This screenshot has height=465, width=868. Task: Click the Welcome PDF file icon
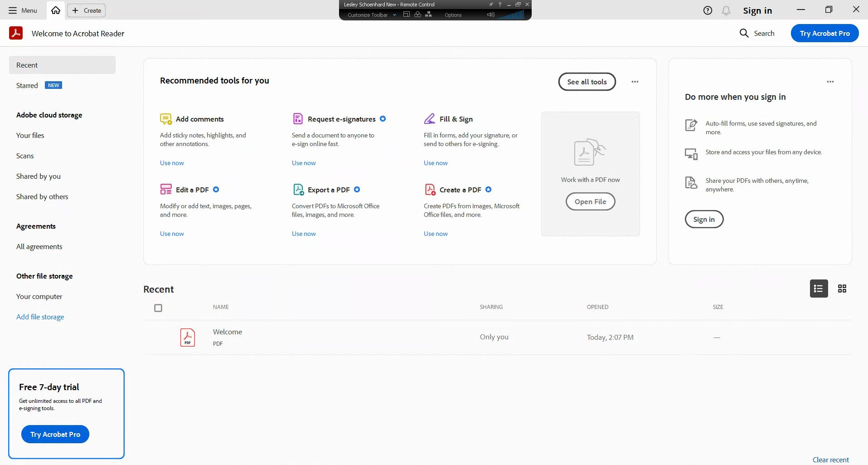[x=188, y=337]
